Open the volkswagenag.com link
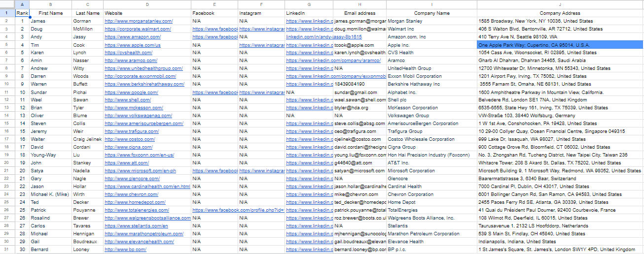The width and height of the screenshot is (644, 254). pyautogui.click(x=137, y=116)
